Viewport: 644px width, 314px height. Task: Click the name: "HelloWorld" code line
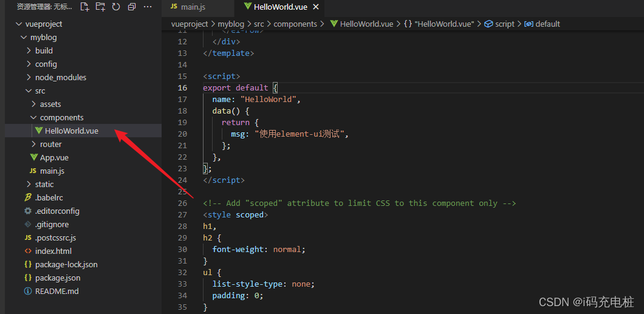click(x=257, y=100)
